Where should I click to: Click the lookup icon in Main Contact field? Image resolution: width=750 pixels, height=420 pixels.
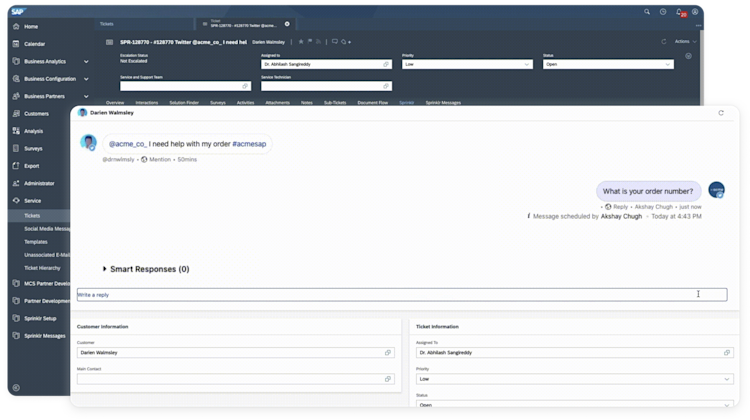[x=388, y=379]
